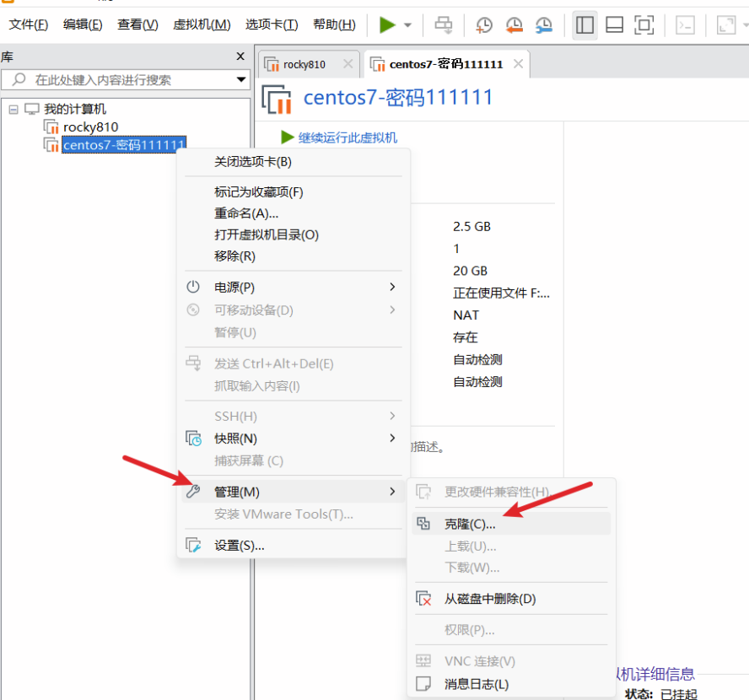This screenshot has width=749, height=700.
Task: Close the rocky810 tab
Action: tap(348, 63)
